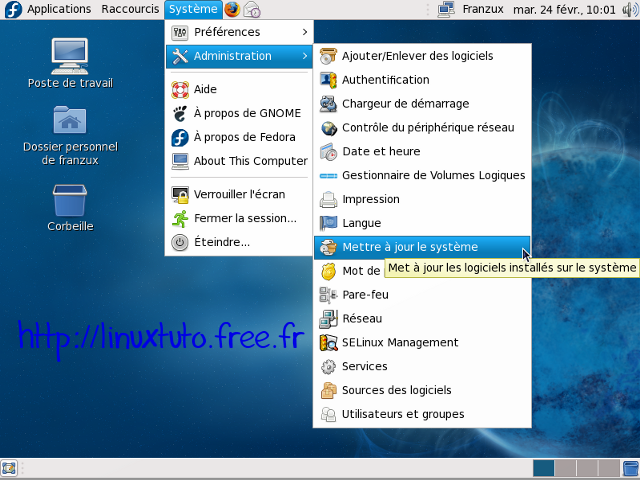This screenshot has height=480, width=640.
Task: Click the date and time mar. 24 févr., 10:01
Action: tap(564, 9)
